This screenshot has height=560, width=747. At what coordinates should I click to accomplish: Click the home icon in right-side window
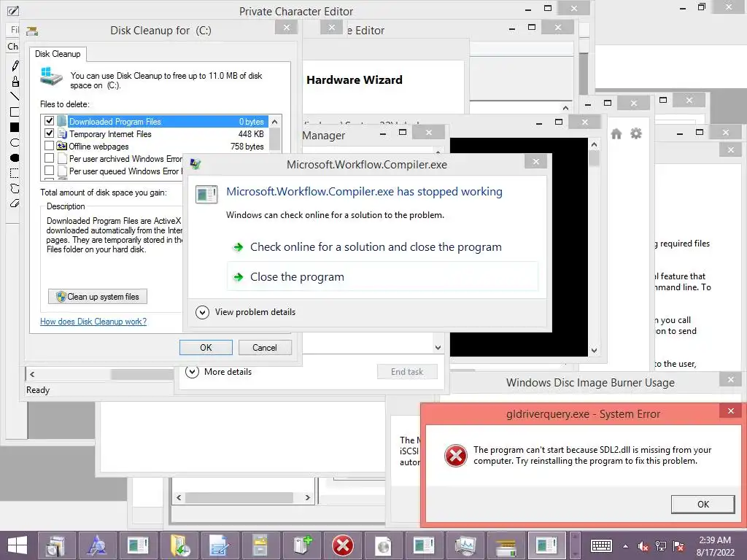[x=616, y=134]
